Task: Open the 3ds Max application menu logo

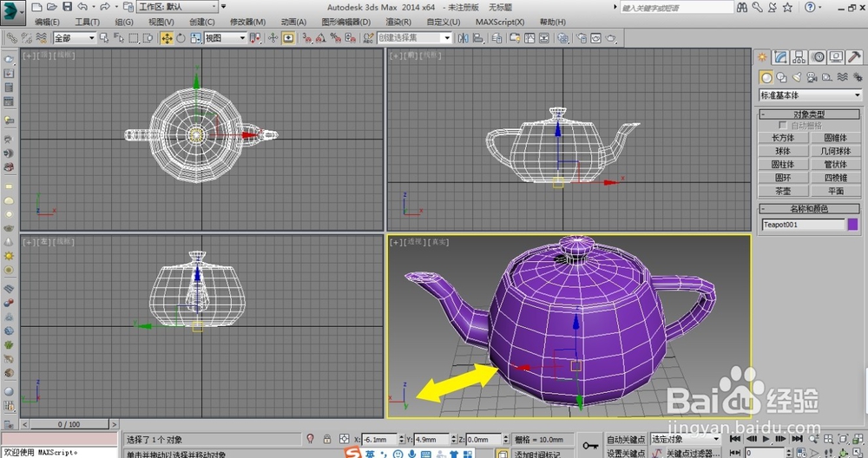Action: click(13, 11)
